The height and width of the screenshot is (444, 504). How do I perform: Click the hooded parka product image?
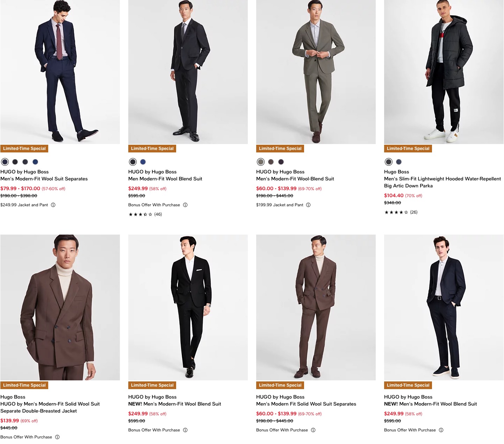444,72
